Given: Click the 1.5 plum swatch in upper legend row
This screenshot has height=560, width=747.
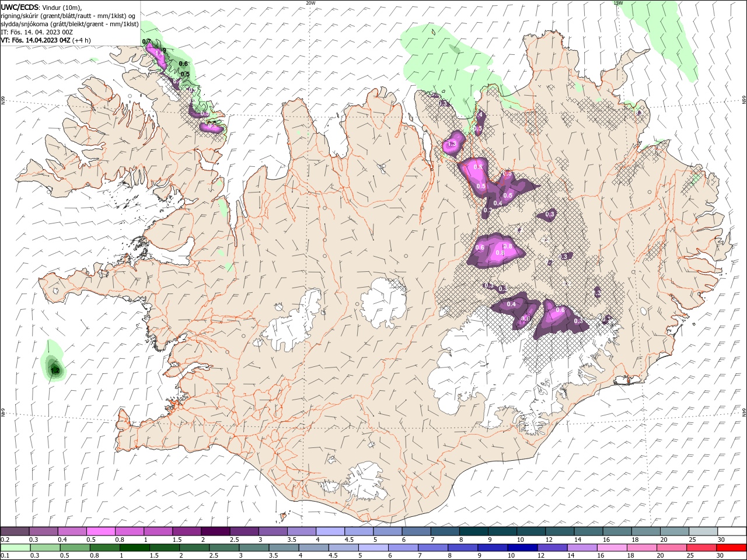Looking at the screenshot, I should point(186,531).
